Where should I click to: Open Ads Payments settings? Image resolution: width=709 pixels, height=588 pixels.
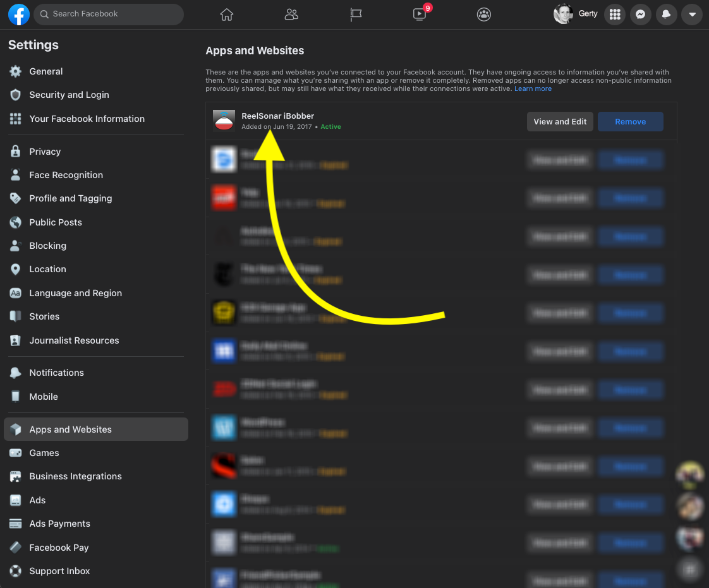pos(96,524)
